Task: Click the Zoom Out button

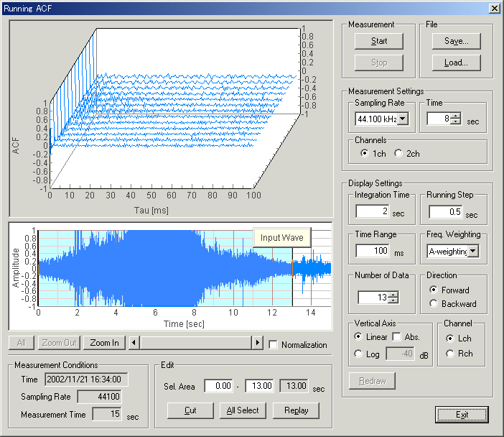Action: 59,343
